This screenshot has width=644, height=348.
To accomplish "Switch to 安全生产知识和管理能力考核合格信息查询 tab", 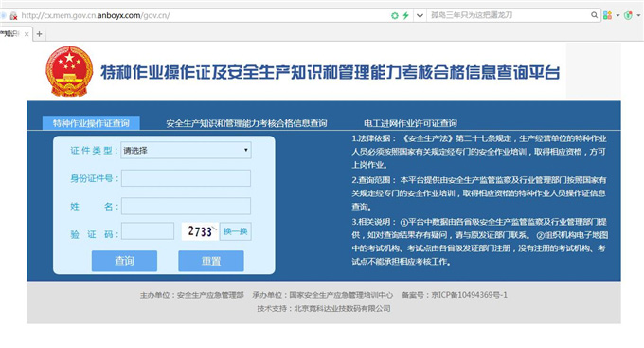I will pyautogui.click(x=246, y=123).
